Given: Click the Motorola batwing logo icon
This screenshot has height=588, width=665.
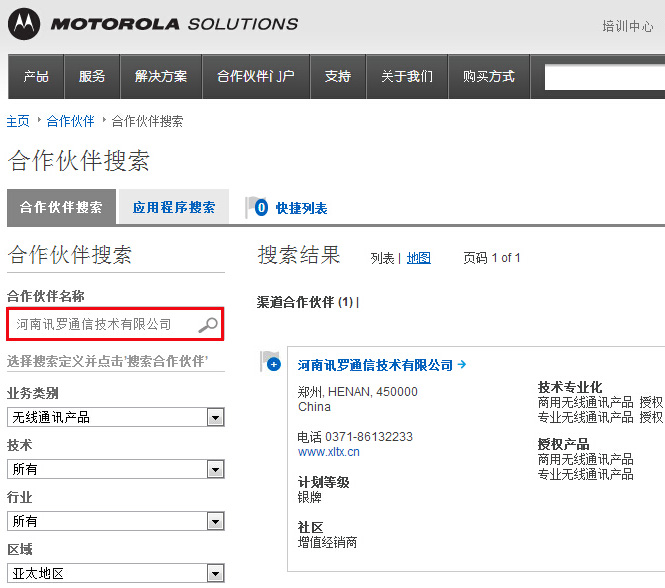Looking at the screenshot, I should [24, 24].
